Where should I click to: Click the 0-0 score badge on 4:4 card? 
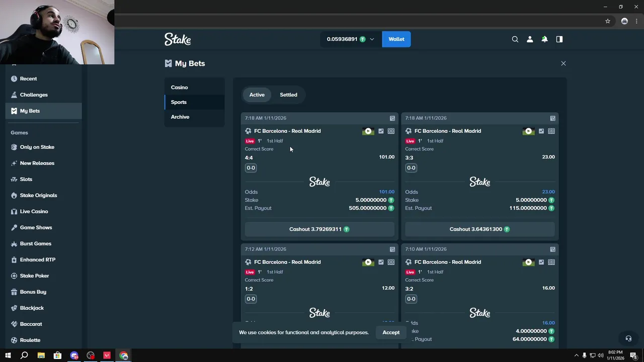[x=251, y=168]
